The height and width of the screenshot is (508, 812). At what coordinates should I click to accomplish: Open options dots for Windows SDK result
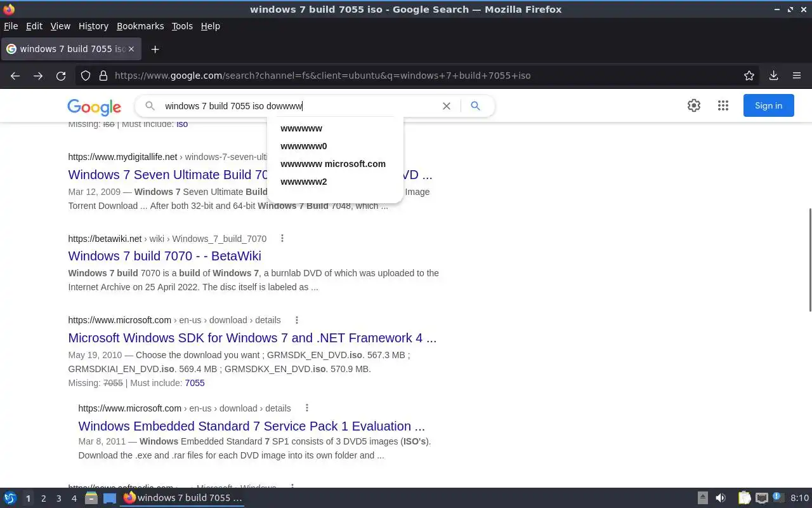(296, 320)
